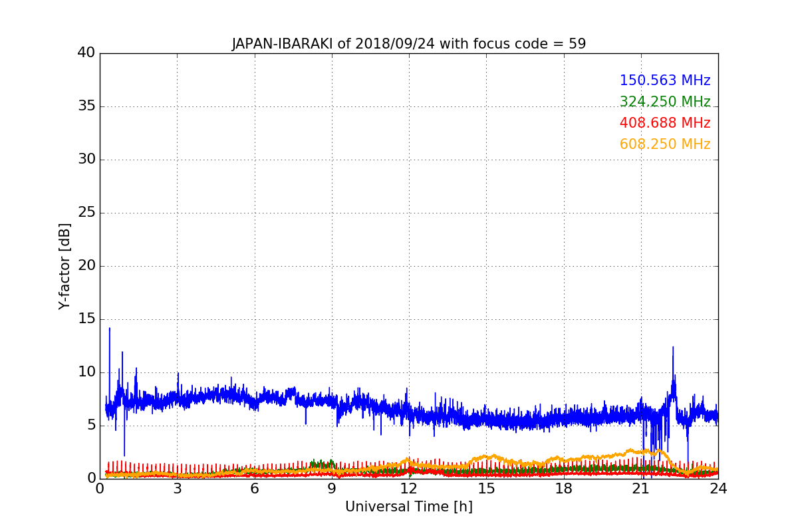Screen dimensions: 798x532
Task: Click x-axis tick label 9
Action: (332, 488)
